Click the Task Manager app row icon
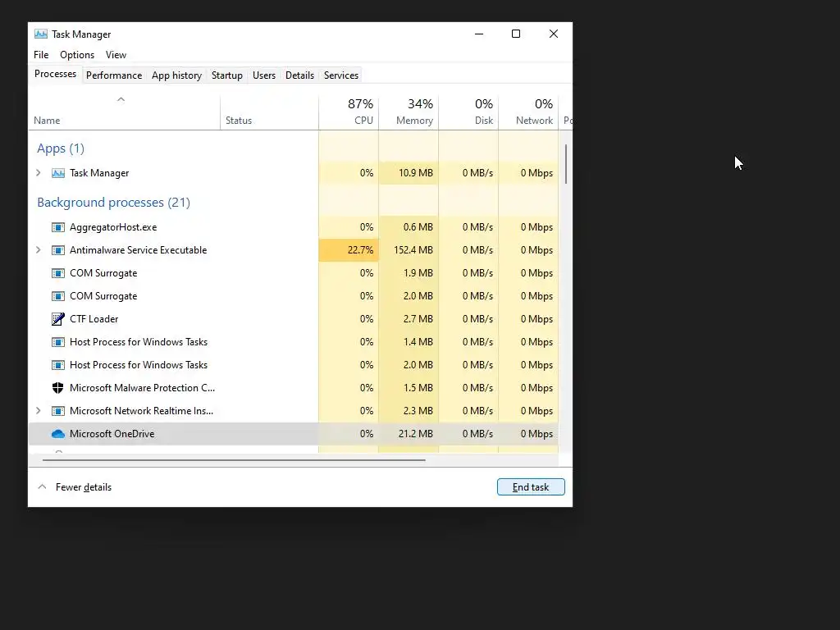840x630 pixels. (x=58, y=173)
